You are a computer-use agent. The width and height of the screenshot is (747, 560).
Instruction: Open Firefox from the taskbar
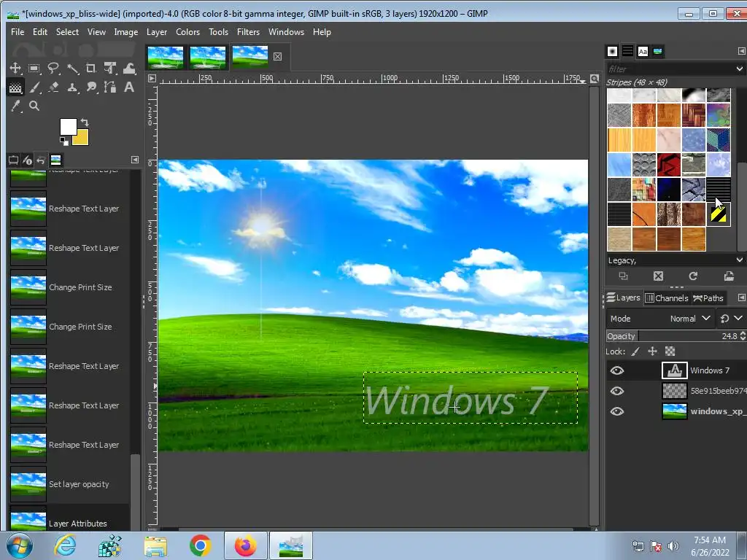245,545
